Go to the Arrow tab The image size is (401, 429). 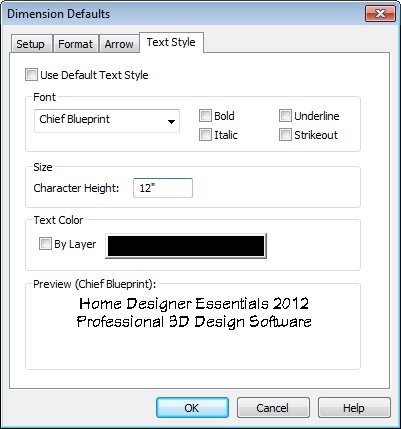(x=119, y=44)
